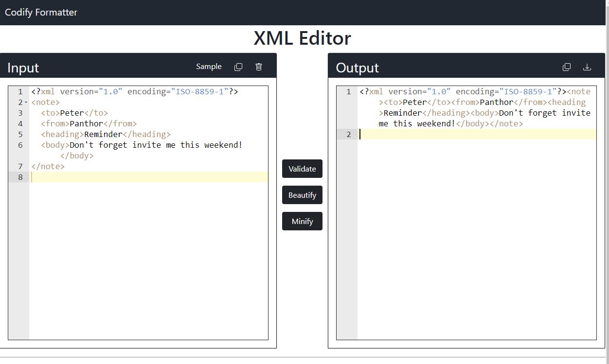Click the Minify button
The width and height of the screenshot is (609, 364).
click(302, 221)
